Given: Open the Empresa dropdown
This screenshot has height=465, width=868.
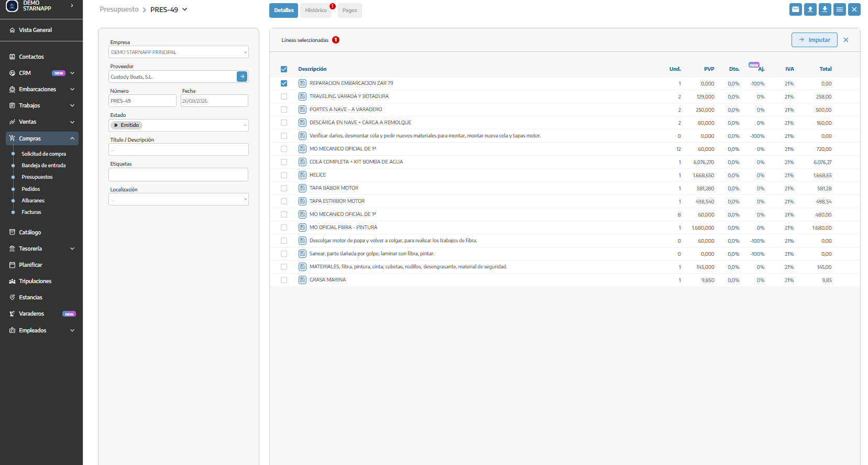Looking at the screenshot, I should [179, 52].
